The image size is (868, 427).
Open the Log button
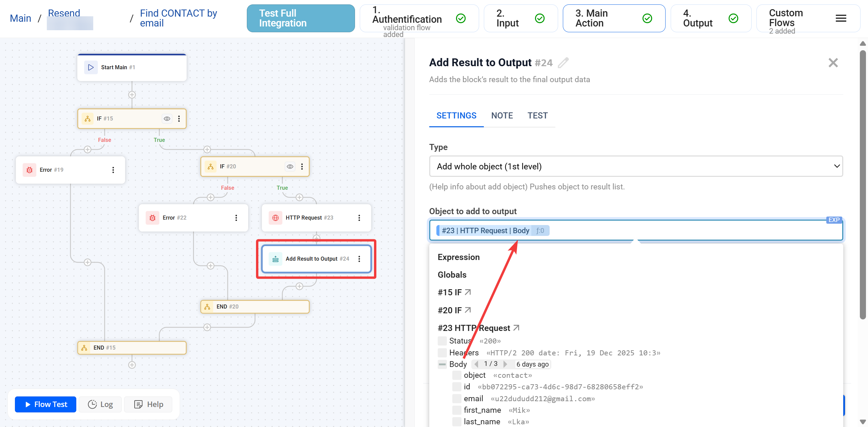(x=100, y=404)
